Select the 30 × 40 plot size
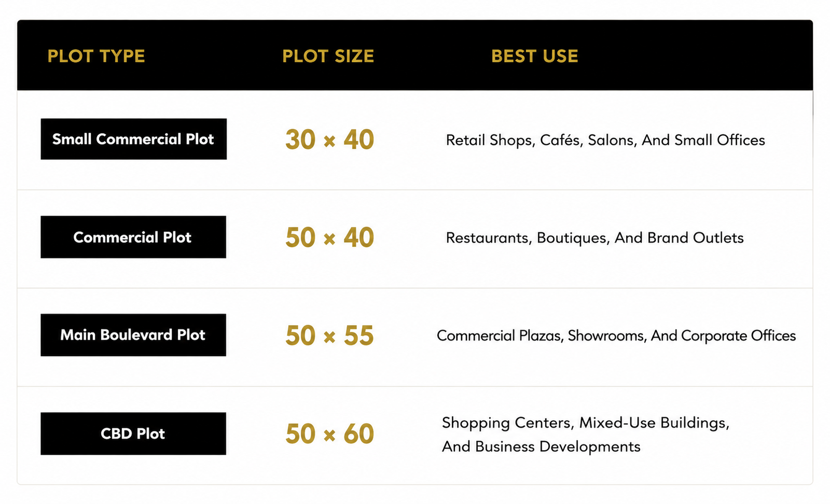830x504 pixels. coord(329,140)
